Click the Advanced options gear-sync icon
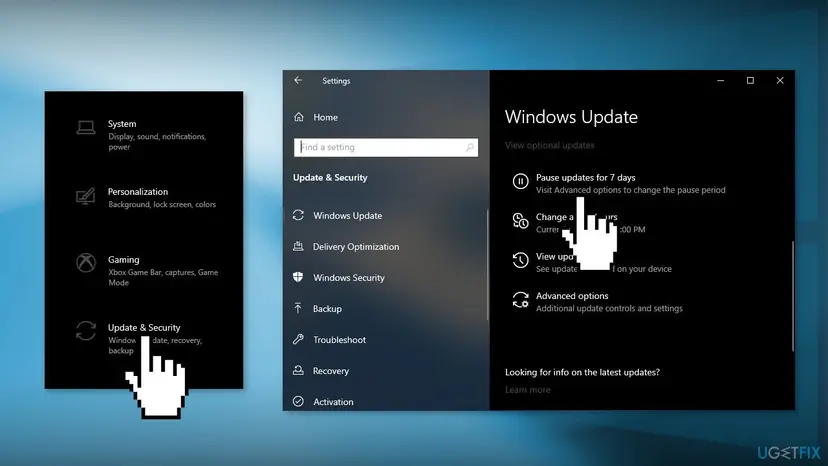This screenshot has height=466, width=828. coord(520,300)
